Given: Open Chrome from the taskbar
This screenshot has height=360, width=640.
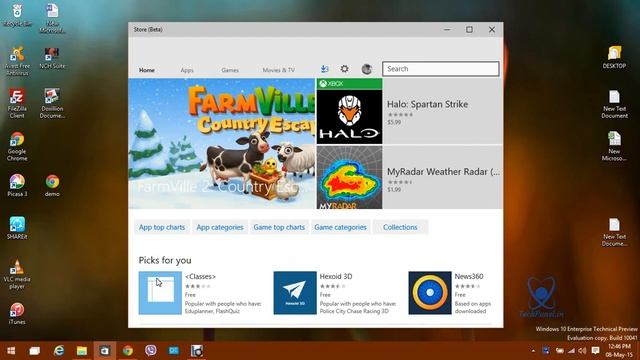Looking at the screenshot, I should coord(128,351).
